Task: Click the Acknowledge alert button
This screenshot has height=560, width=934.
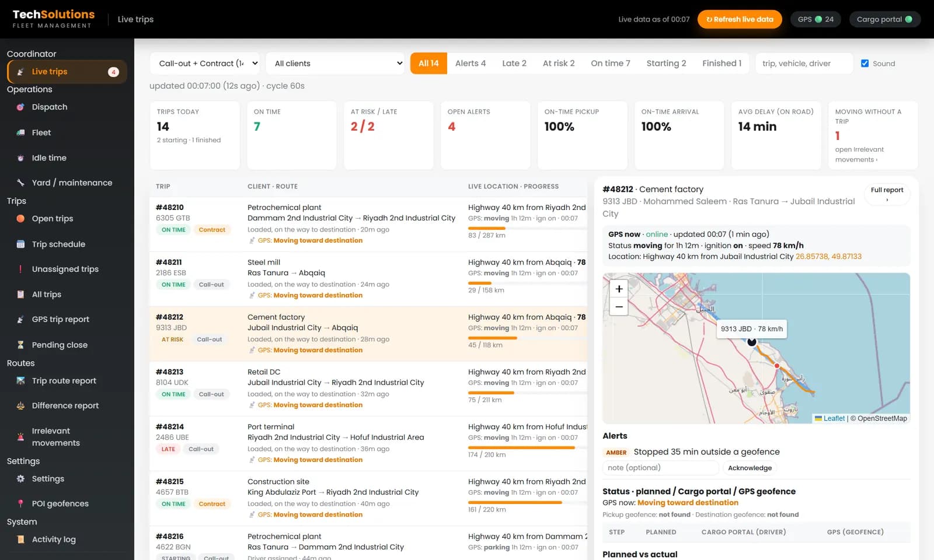Action: [750, 468]
